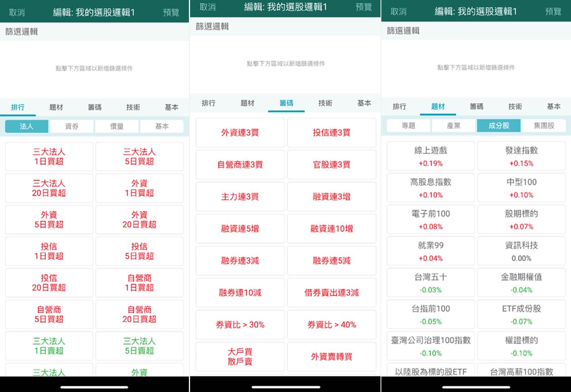
Task: Select the 投信連3買 filter
Action: pyautogui.click(x=331, y=133)
